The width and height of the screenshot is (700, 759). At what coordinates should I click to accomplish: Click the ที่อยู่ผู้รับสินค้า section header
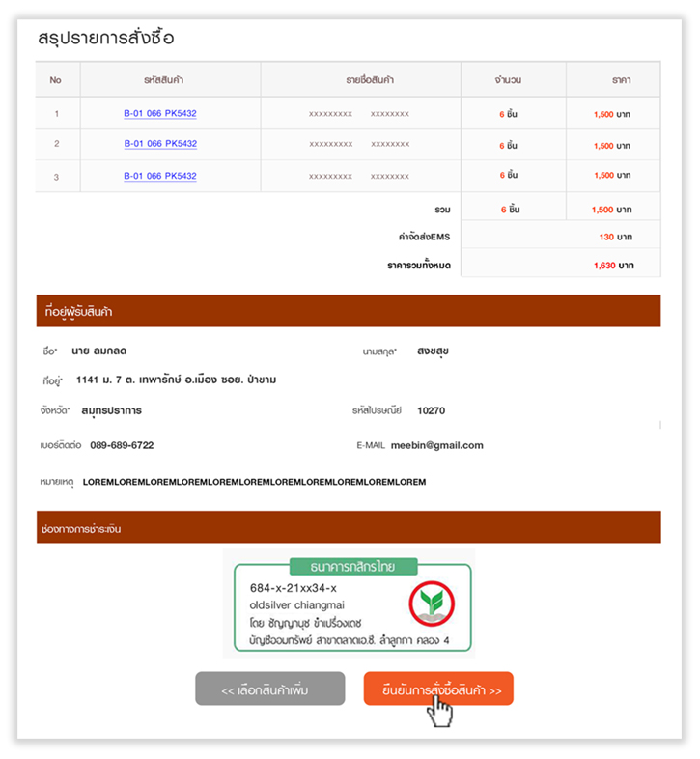pos(349,311)
